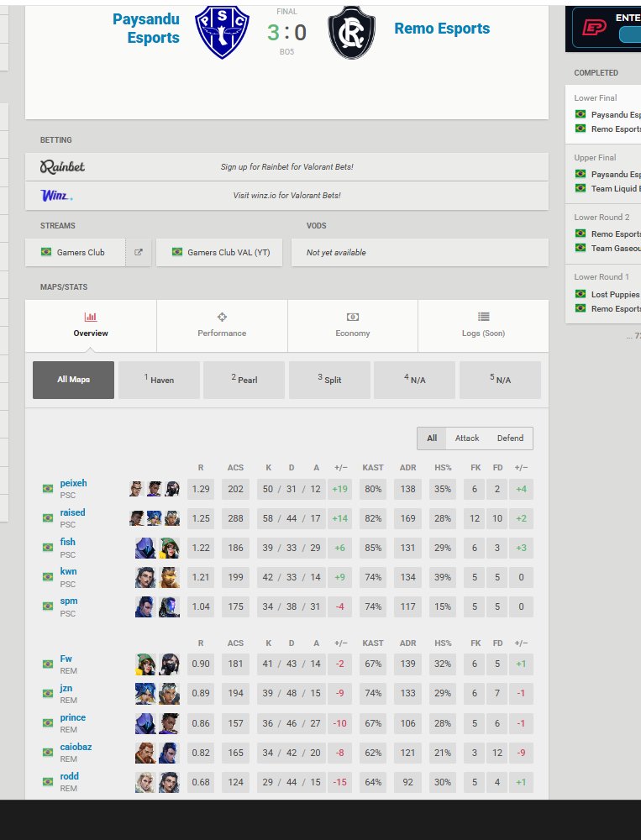Click the first agent icon in jzn's row

(145, 693)
